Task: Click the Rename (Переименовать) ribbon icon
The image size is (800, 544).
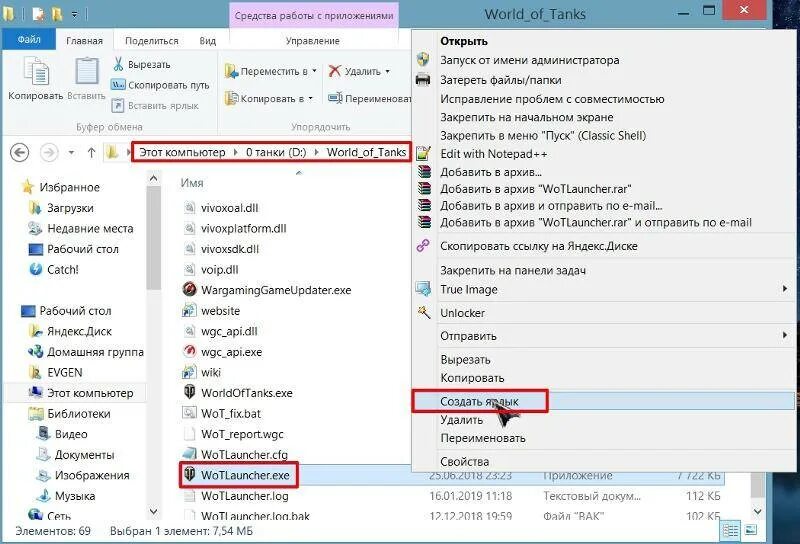Action: [x=335, y=98]
